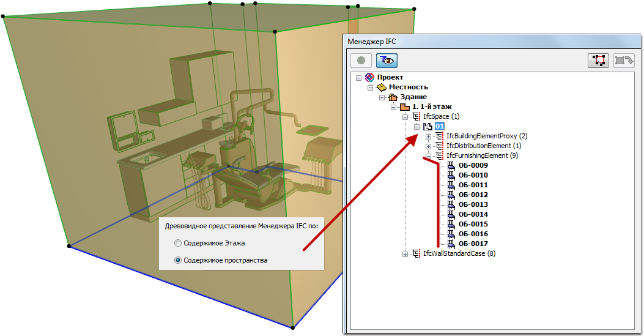Select the ОБ-0010 label text
The image size is (644, 336).
click(x=473, y=176)
